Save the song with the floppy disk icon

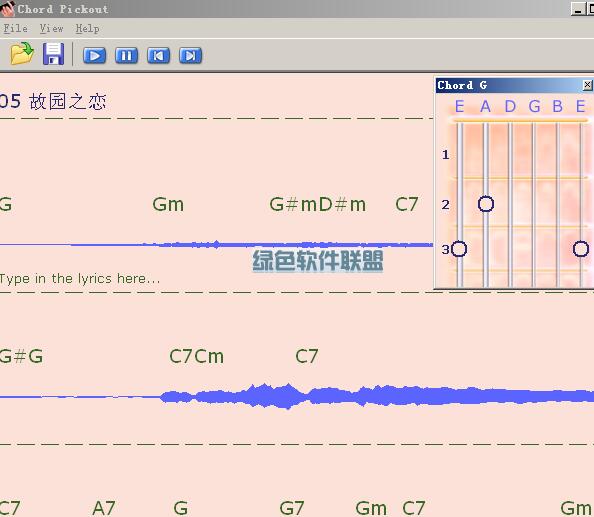coord(53,54)
